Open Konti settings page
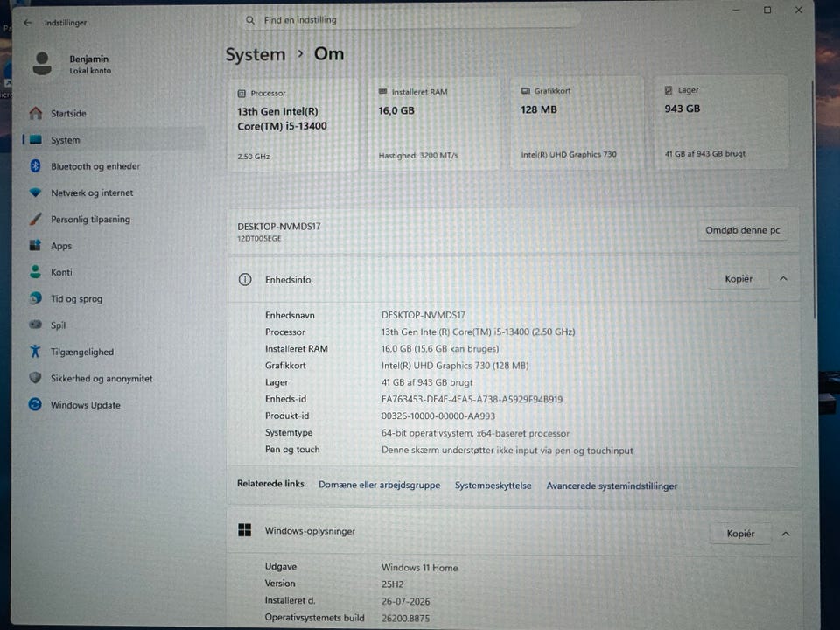Viewport: 840px width, 630px height. (113, 272)
